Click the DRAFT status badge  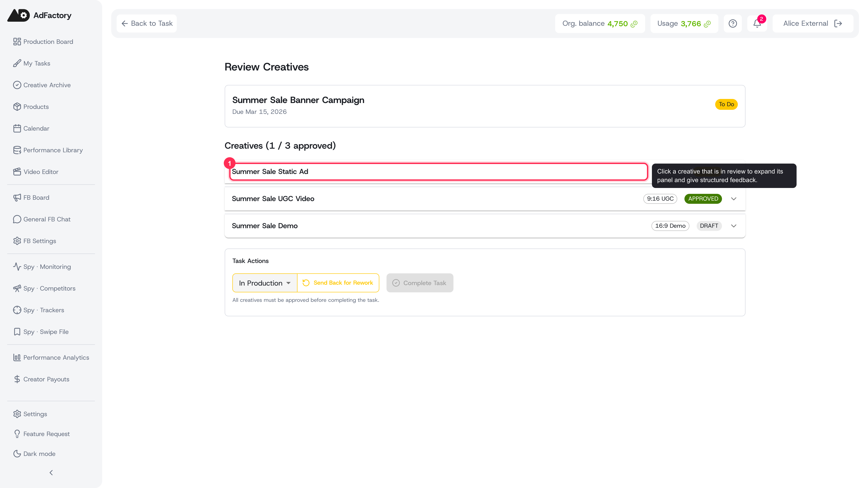(709, 226)
